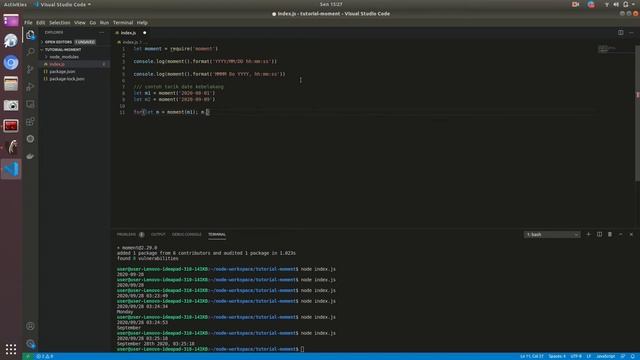Viewport: 640px width, 360px height.
Task: Open editor More Actions ellipsis menu
Action: click(631, 33)
